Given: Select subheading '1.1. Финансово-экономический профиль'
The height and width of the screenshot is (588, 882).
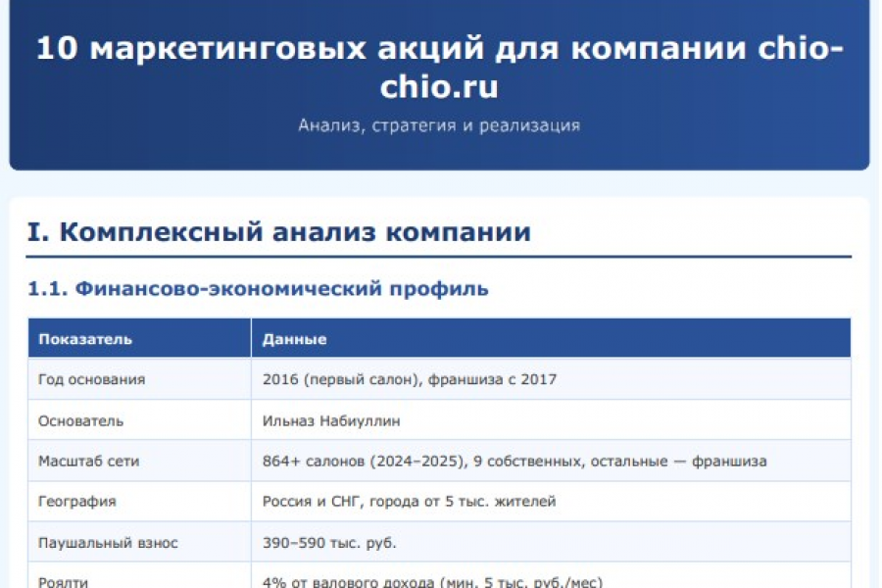Looking at the screenshot, I should click(x=258, y=289).
